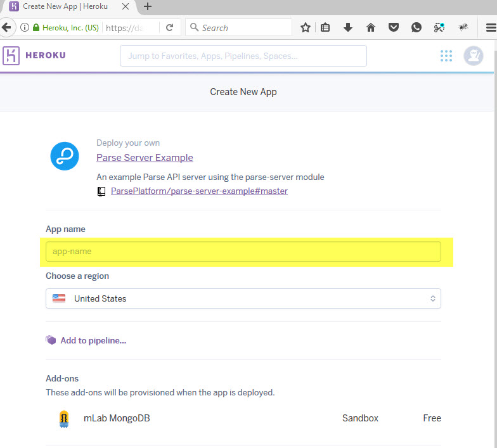497x448 pixels.
Task: Open the Parse Server Example link
Action: coord(145,157)
